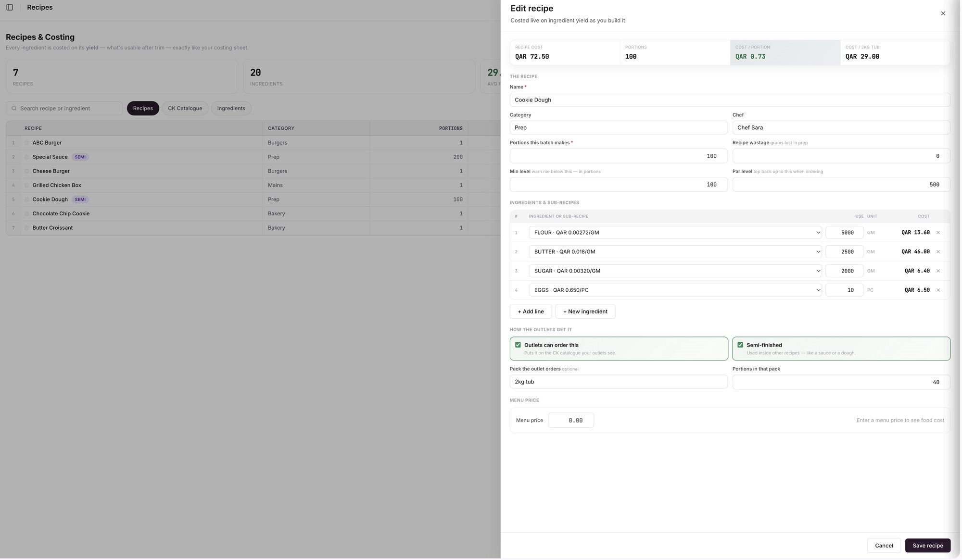Remove the EGGS ingredient line
This screenshot has height=560, width=962.
coord(938,290)
